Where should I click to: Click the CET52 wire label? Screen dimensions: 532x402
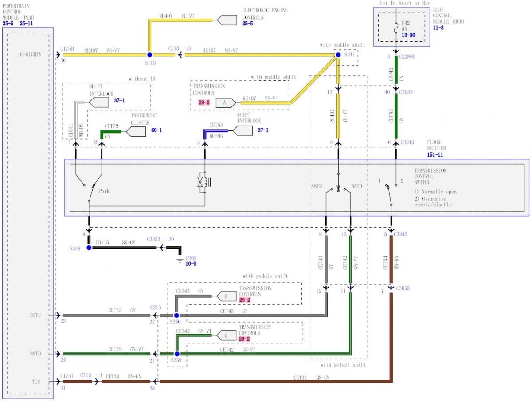[x=111, y=126]
